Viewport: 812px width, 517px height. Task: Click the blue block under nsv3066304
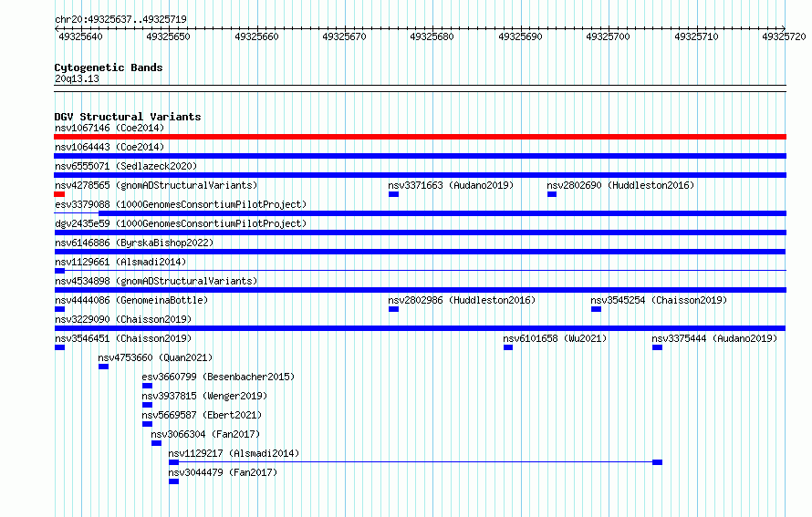coord(156,443)
